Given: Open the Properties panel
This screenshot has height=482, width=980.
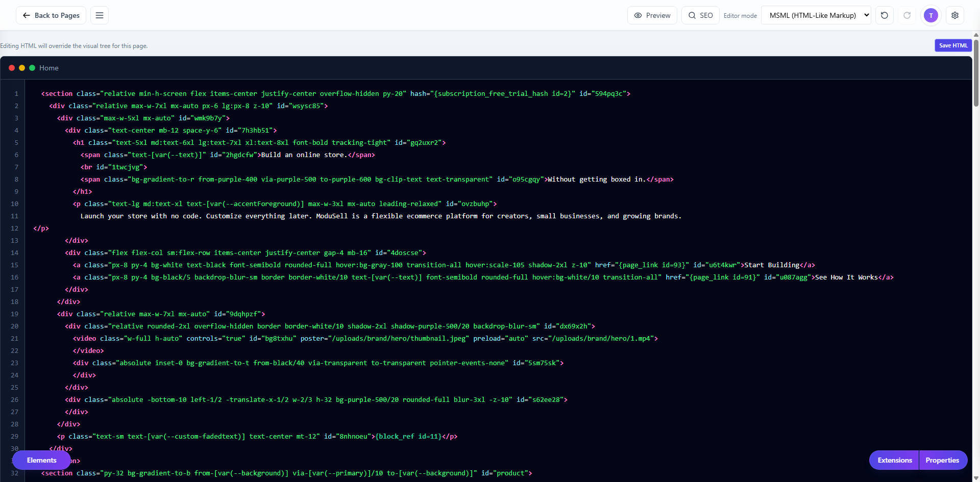Looking at the screenshot, I should coord(943,460).
